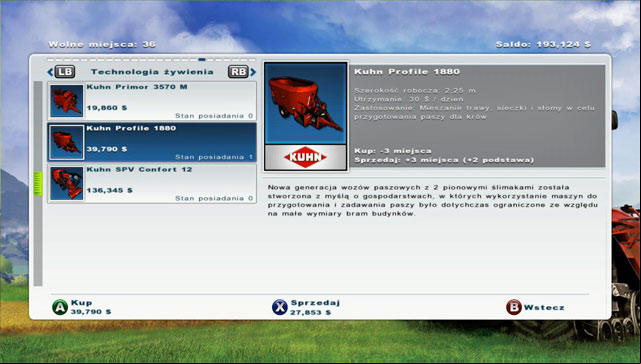Select the highlighted category page indicator

(202, 60)
